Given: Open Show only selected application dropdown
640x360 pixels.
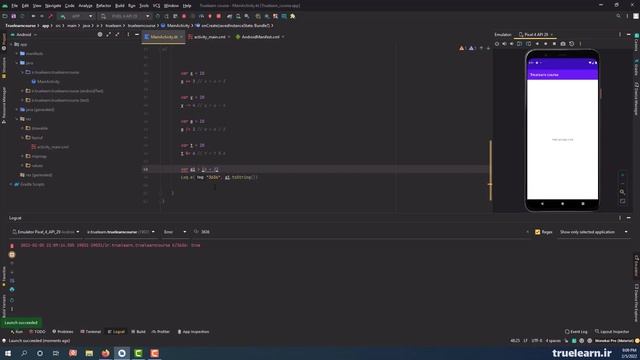Looking at the screenshot, I should [x=593, y=232].
